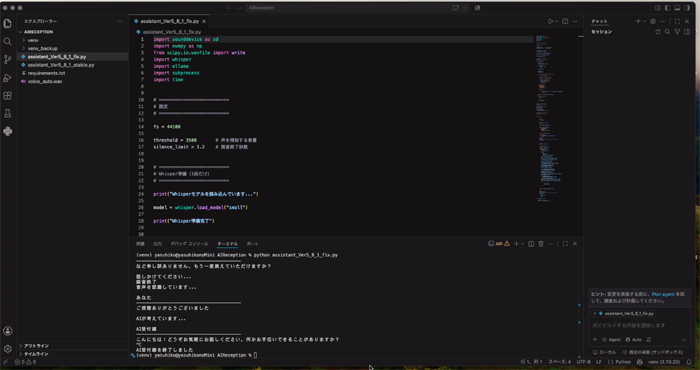The image size is (700, 370).
Task: Open Copilot title bar dropdown arrow
Action: (x=465, y=8)
